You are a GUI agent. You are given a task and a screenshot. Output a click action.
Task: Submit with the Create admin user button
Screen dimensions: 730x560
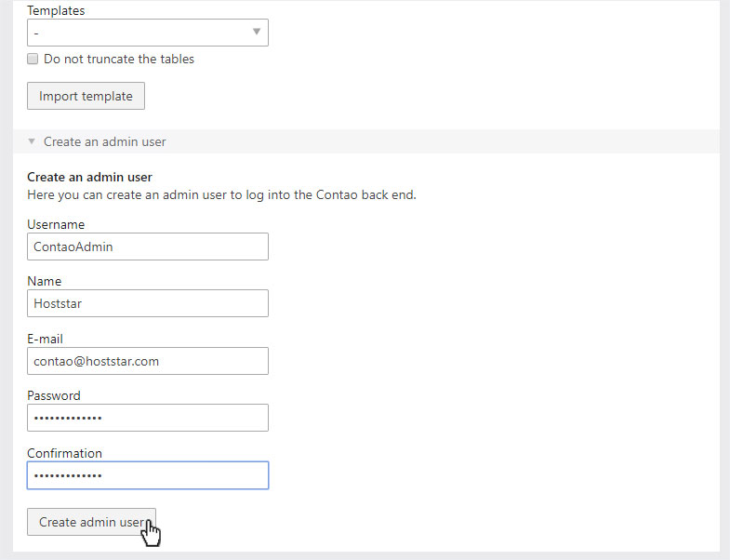click(91, 522)
